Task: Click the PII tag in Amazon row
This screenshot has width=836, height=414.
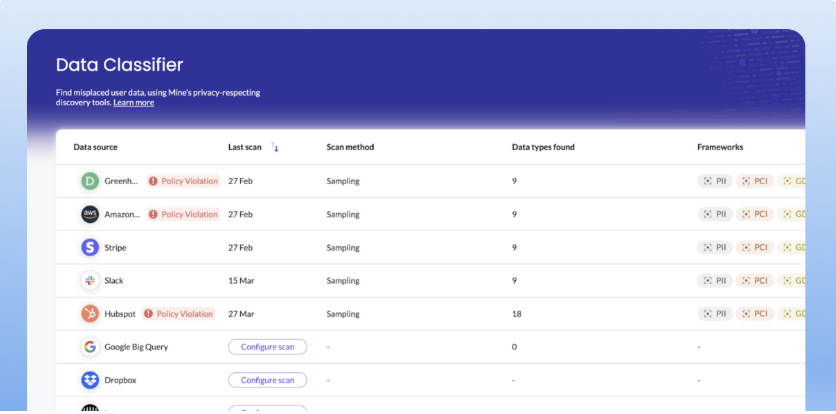Action: tap(715, 214)
